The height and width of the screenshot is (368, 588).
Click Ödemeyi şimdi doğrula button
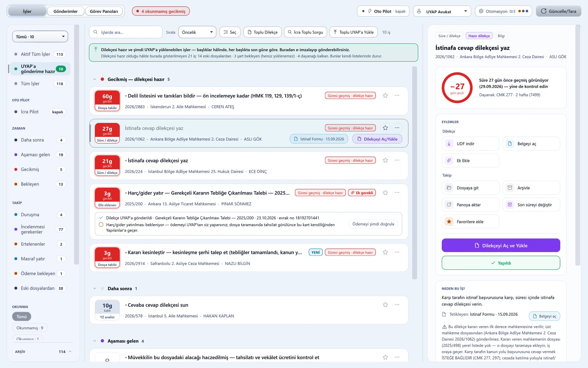[373, 224]
